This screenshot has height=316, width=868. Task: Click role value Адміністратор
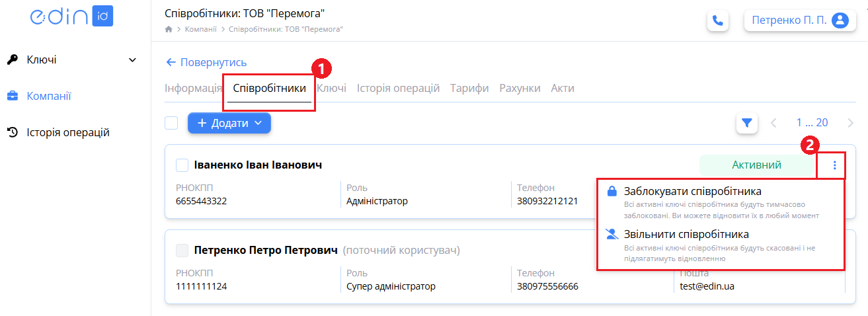[x=377, y=201]
